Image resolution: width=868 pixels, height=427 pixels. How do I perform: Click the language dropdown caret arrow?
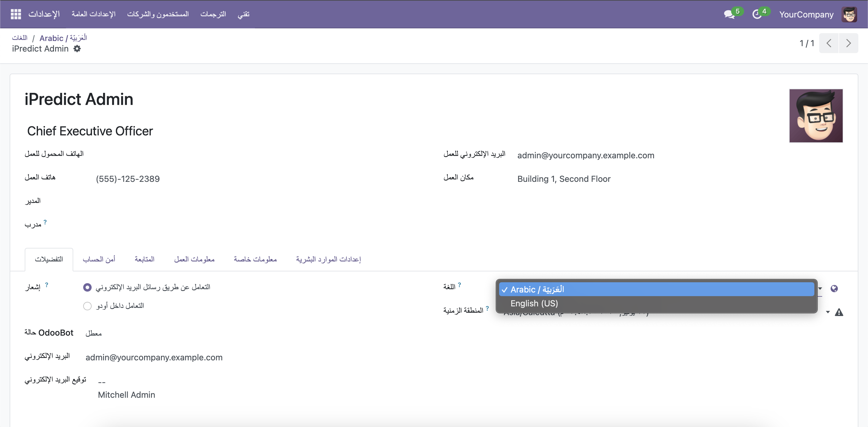tap(820, 289)
